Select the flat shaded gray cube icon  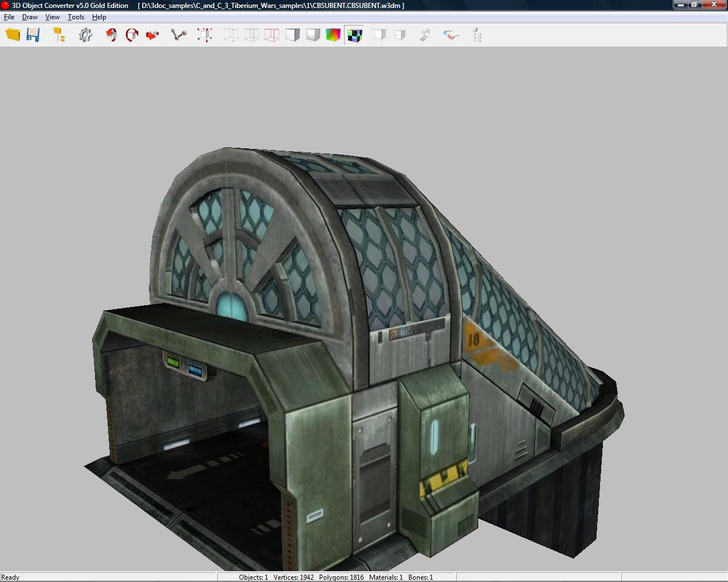(x=292, y=35)
